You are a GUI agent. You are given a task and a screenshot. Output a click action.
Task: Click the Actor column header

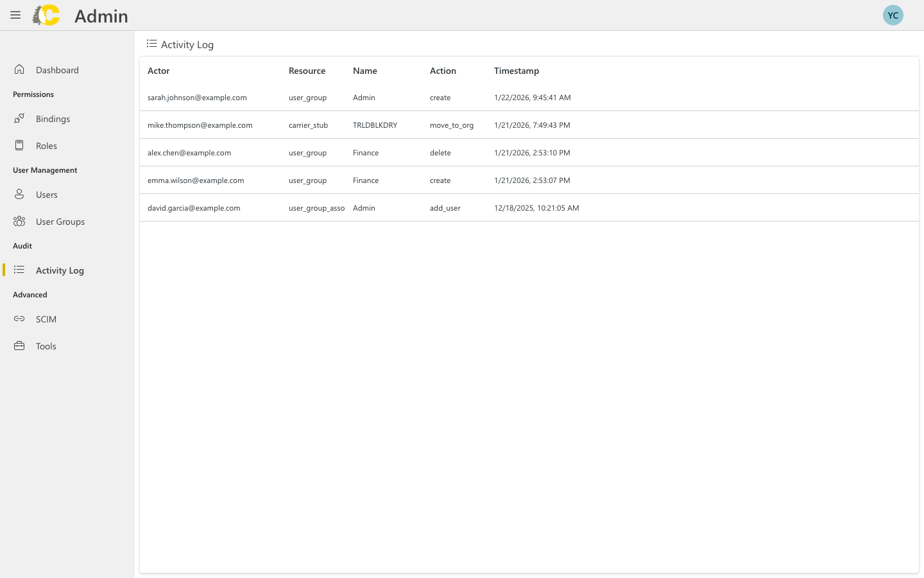pyautogui.click(x=158, y=71)
